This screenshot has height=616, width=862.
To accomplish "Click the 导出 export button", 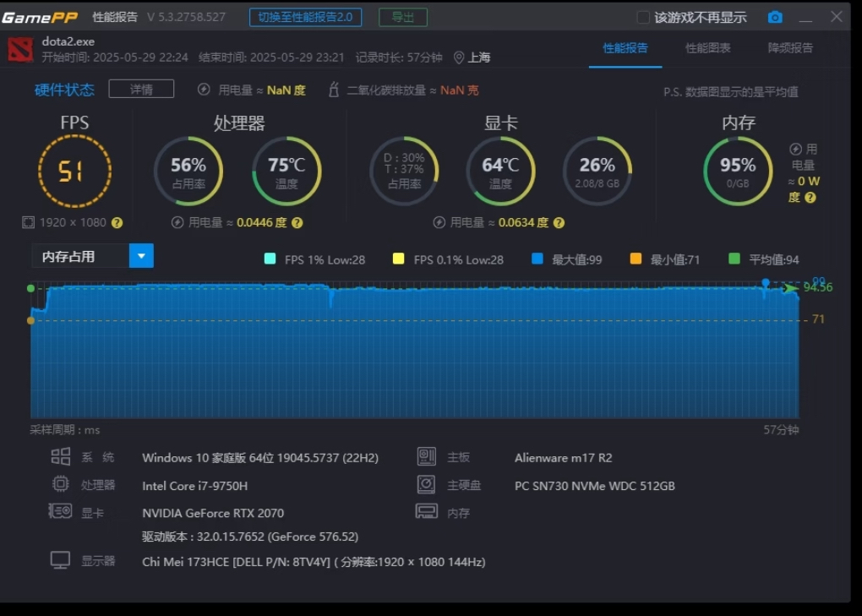I will 403,17.
